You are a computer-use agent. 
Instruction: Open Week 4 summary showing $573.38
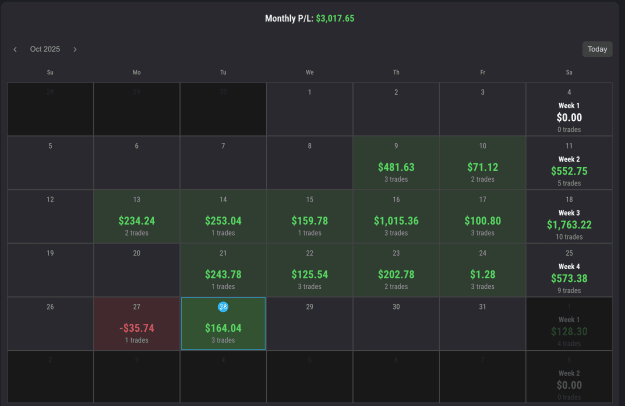pos(569,270)
